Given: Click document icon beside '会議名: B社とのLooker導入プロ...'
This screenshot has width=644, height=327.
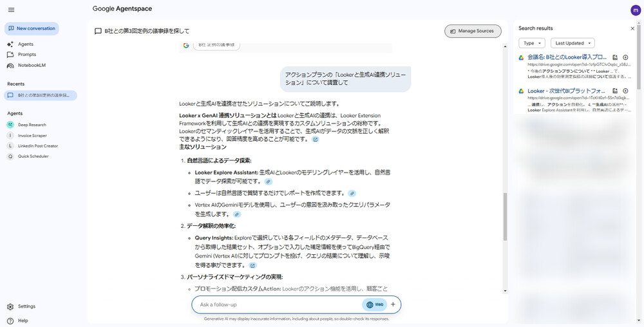Looking at the screenshot, I should click(615, 57).
